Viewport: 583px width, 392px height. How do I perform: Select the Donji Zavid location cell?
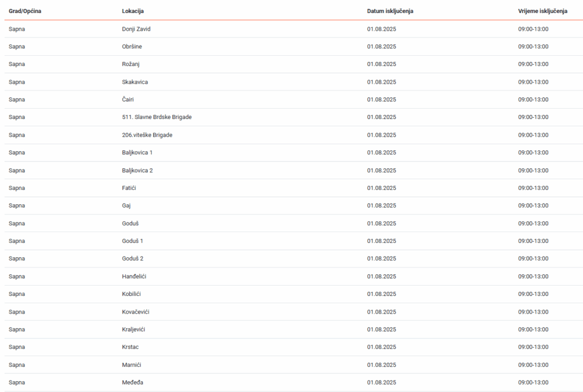[136, 29]
